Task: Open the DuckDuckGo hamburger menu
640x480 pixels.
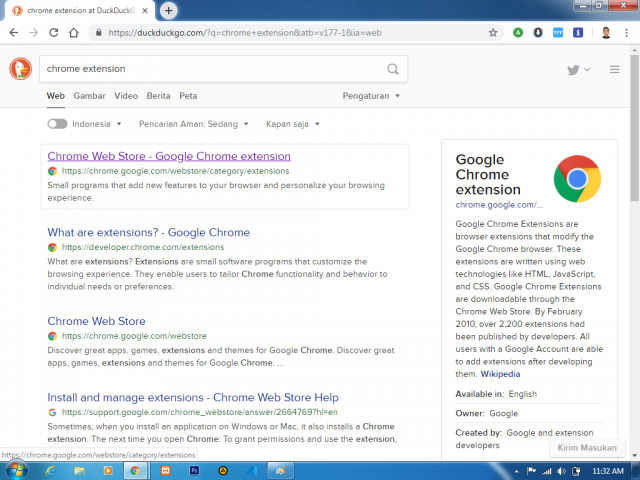Action: (614, 69)
